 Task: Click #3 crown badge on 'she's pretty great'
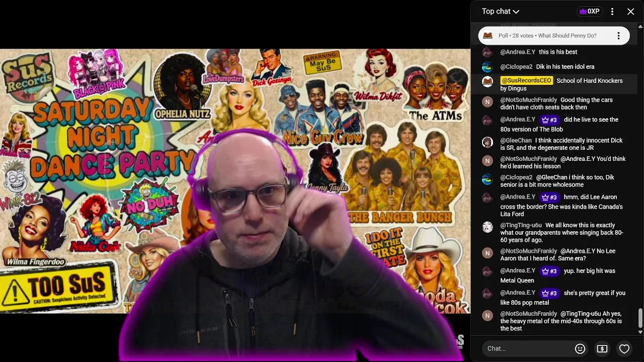[x=549, y=293]
